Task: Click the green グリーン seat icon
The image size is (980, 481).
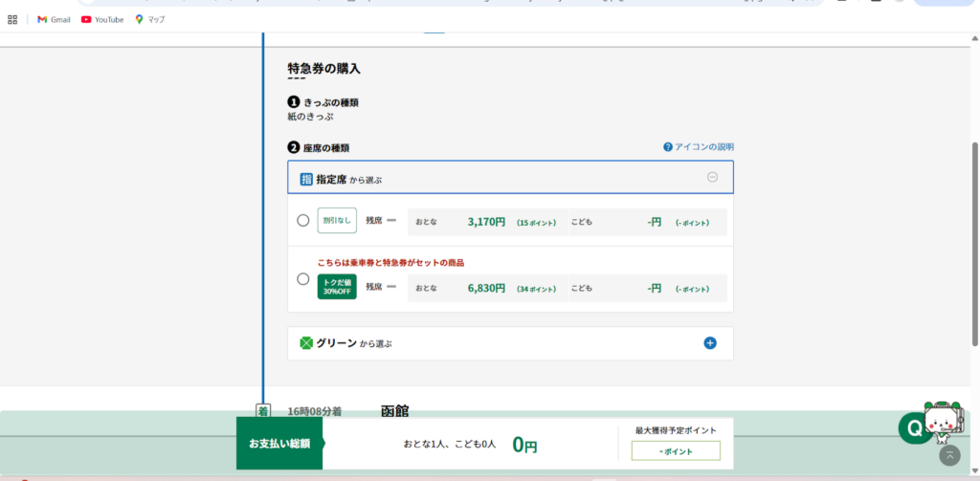Action: (x=306, y=343)
